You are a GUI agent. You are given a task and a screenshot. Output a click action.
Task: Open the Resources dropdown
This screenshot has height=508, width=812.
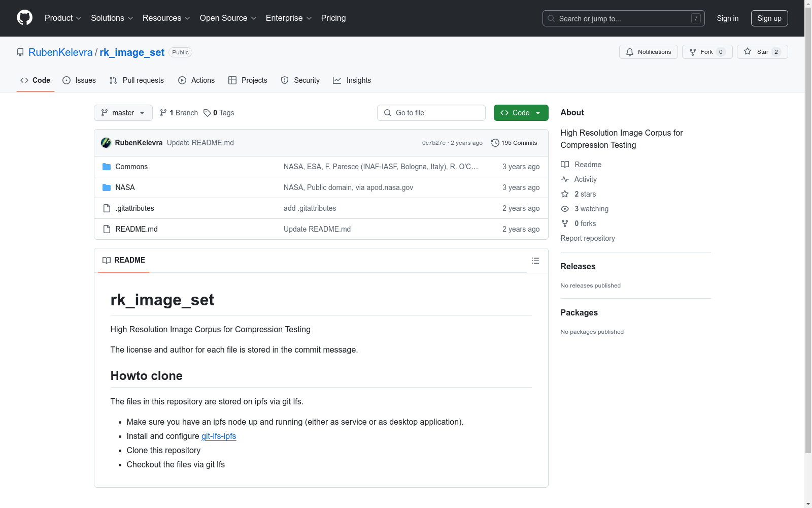(x=166, y=18)
